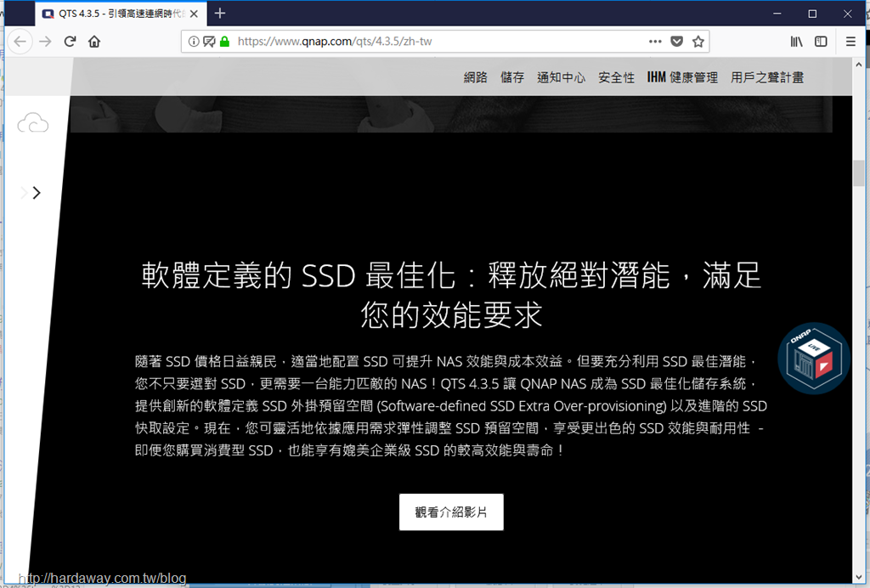Click the cloud icon in left sidebar
This screenshot has width=870, height=588.
coord(33,123)
